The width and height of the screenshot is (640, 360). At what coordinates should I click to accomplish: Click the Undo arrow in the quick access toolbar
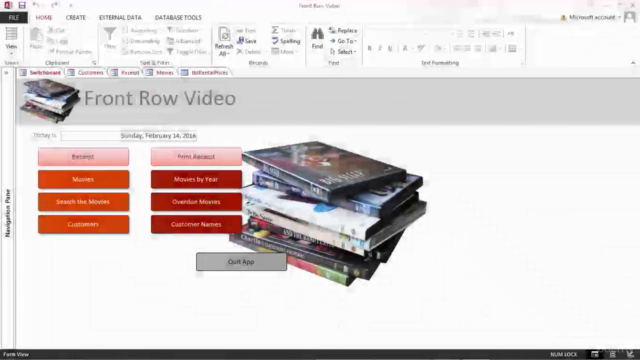tap(36, 5)
